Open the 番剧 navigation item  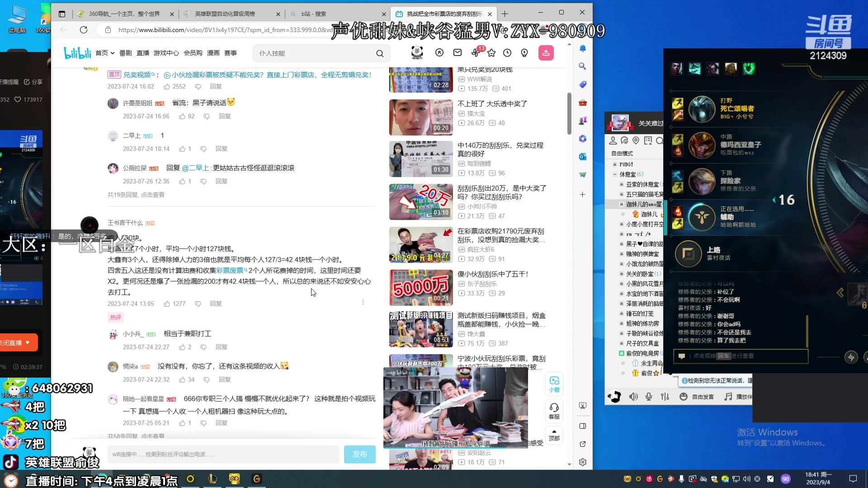(x=126, y=53)
